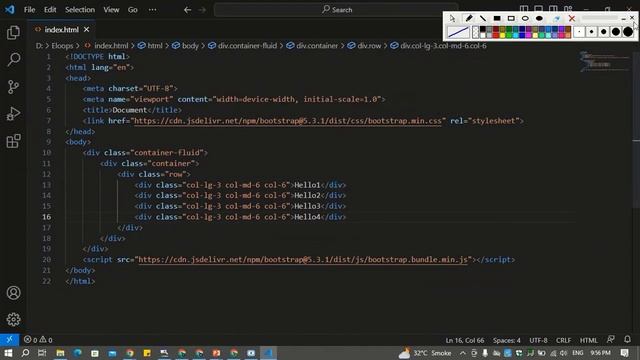Close the index.html tab
640x360 pixels.
click(x=87, y=29)
